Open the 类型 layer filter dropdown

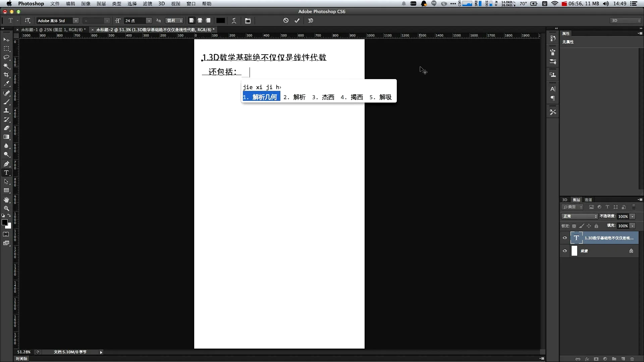tap(573, 207)
